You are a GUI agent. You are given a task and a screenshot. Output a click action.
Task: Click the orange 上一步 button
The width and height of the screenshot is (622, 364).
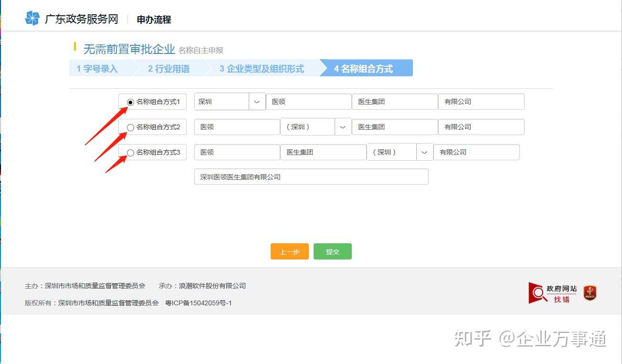tap(290, 251)
